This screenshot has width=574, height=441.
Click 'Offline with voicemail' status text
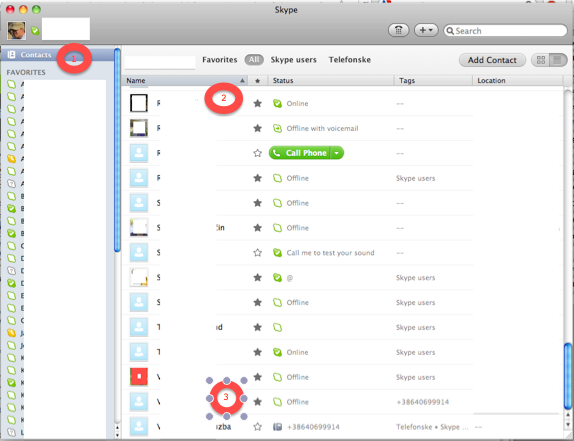pyautogui.click(x=322, y=128)
